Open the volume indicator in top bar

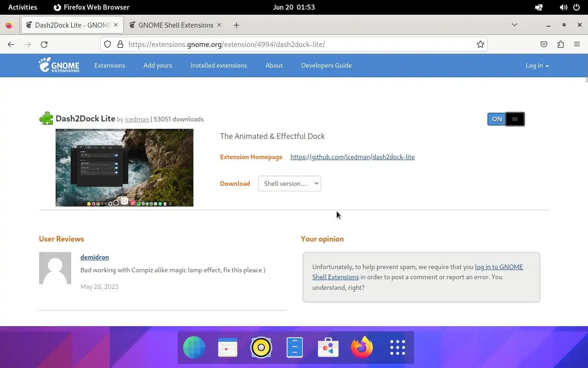pyautogui.click(x=563, y=7)
